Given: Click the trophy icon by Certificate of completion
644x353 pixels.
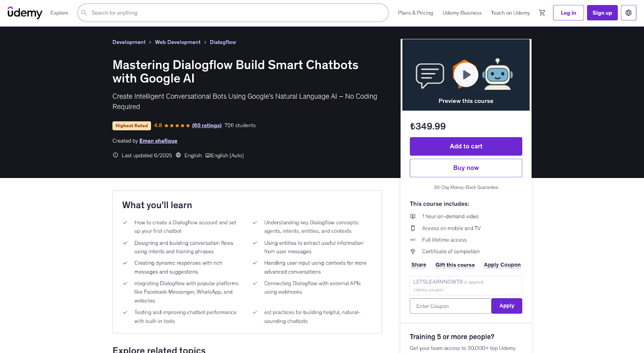Looking at the screenshot, I should (x=413, y=252).
